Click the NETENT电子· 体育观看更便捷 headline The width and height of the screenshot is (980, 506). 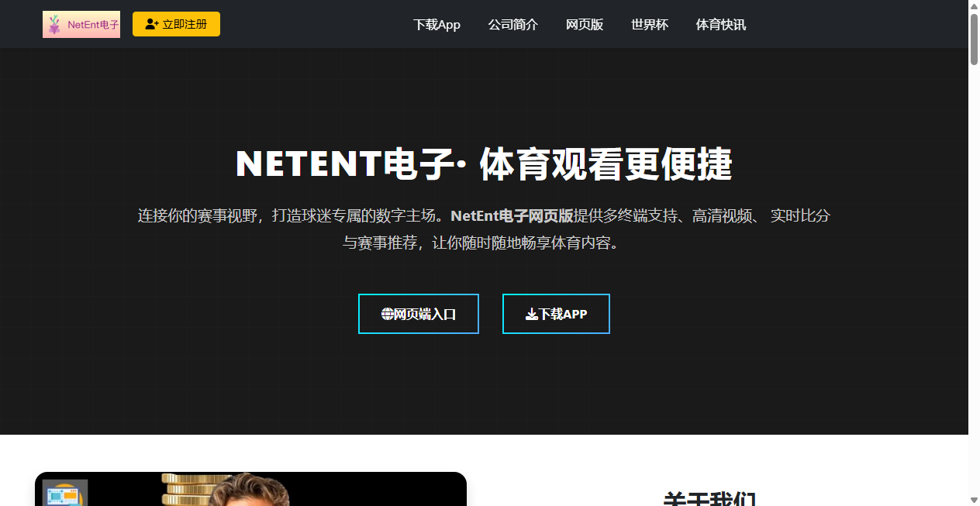point(484,164)
